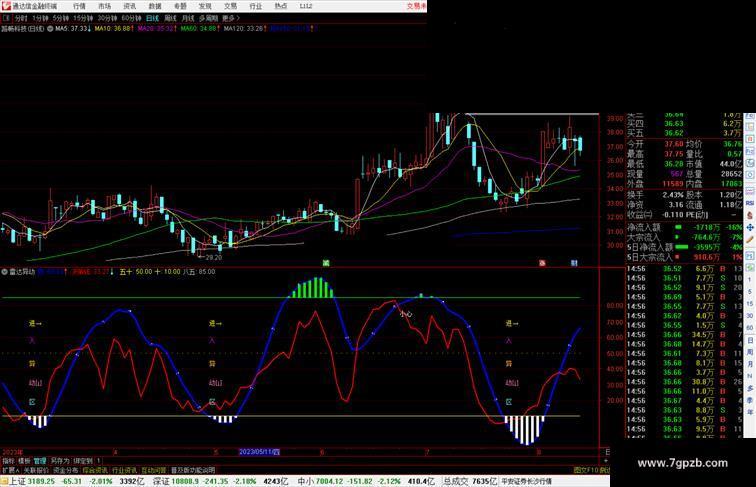
Task: Click the small panel icon left of 分时
Action: pos(6,18)
